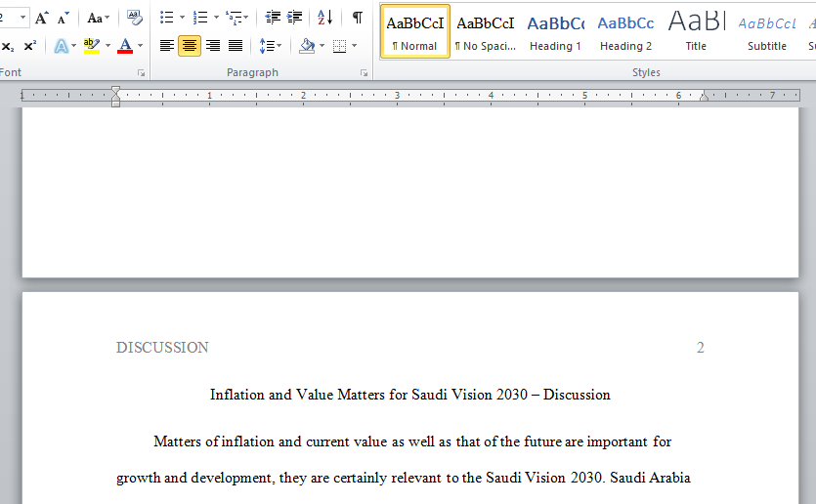Apply the red Font Color swatch
816x504 pixels.
125,46
